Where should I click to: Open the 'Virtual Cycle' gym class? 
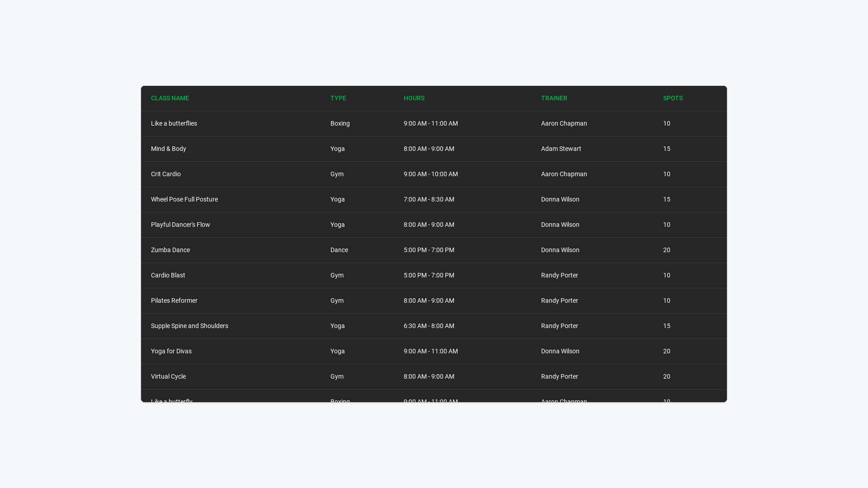[168, 376]
